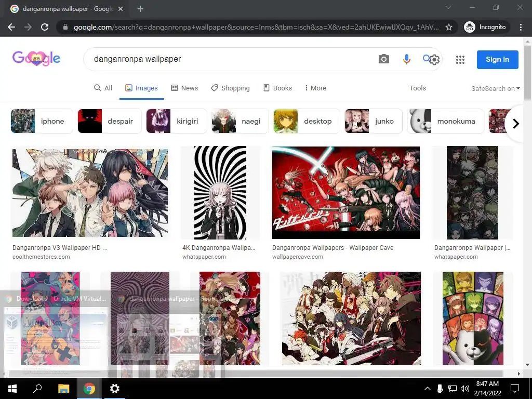The image size is (532, 399).
Task: Click Danganronpa Wallpapers - Wallpaper Cave title
Action: 333,248
